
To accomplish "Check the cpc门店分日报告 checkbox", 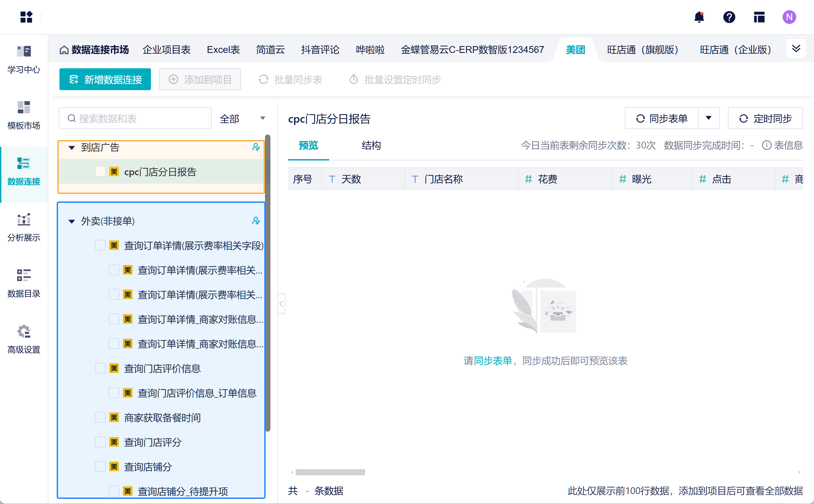I will click(x=100, y=172).
